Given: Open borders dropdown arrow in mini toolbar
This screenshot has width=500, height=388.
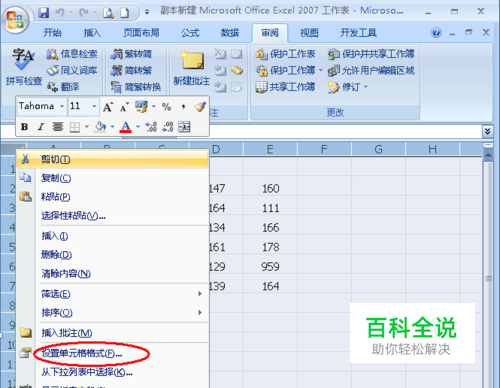Looking at the screenshot, I should pos(87,127).
